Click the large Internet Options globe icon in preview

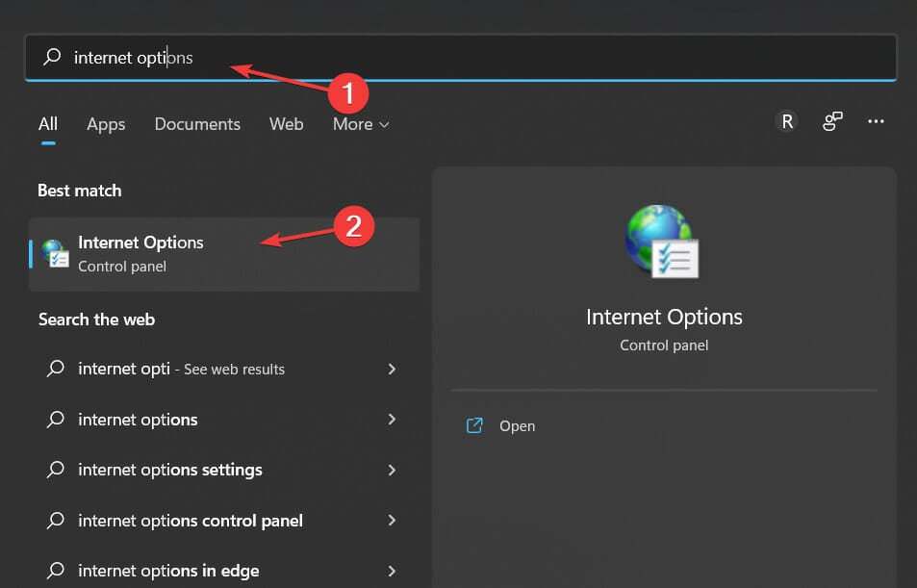661,241
